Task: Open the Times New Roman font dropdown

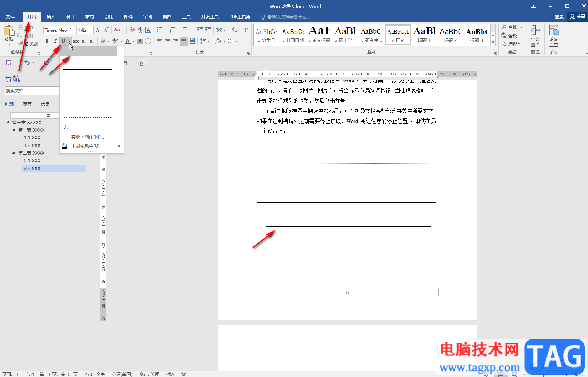Action: pos(74,30)
